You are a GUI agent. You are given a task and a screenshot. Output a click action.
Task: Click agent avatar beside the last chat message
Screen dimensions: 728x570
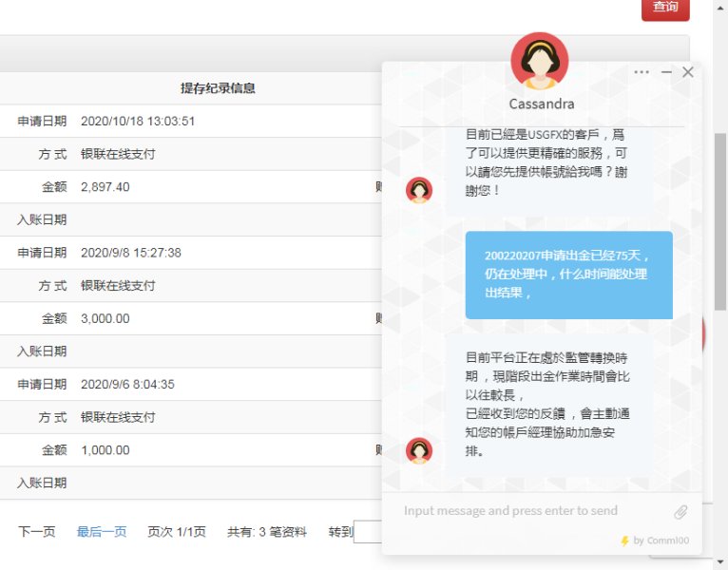point(418,450)
